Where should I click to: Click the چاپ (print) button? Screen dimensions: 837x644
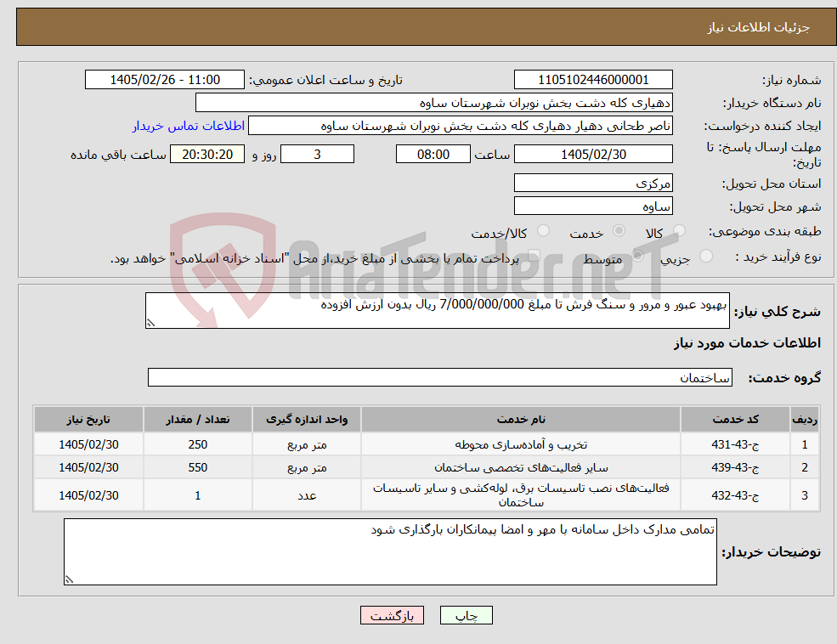[x=466, y=615]
